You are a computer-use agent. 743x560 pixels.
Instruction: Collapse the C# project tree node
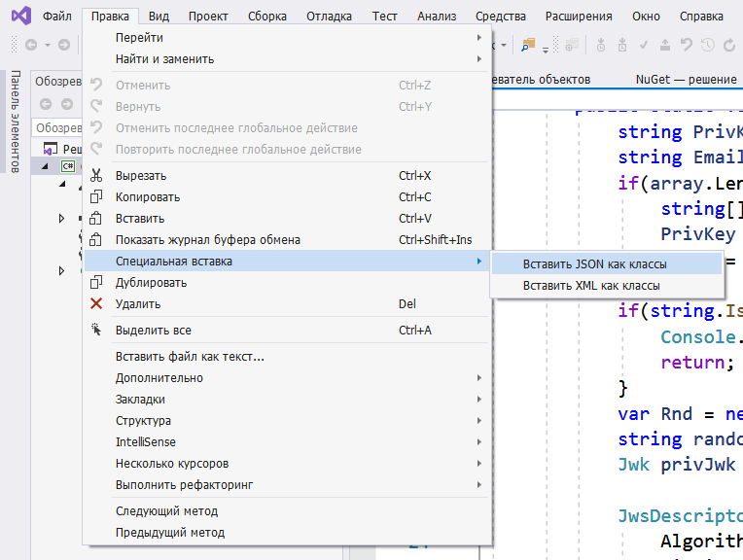(x=43, y=166)
